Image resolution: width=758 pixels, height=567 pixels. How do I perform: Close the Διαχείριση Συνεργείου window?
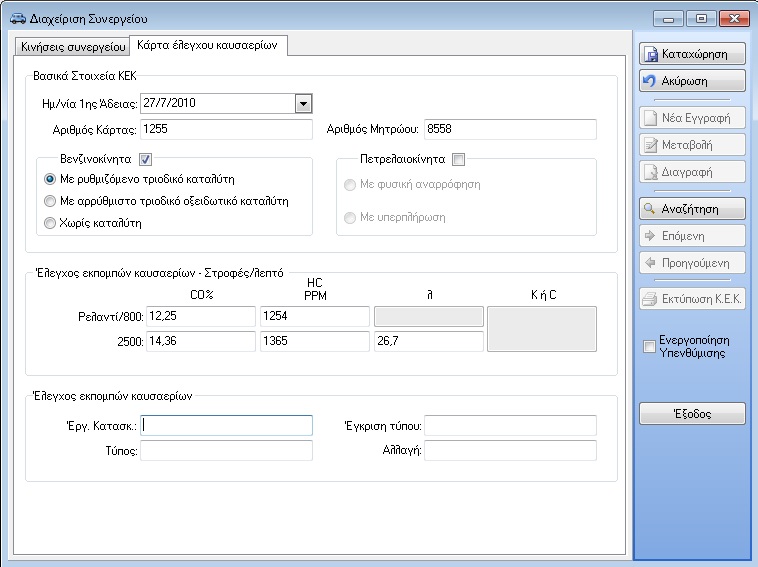pyautogui.click(x=734, y=19)
